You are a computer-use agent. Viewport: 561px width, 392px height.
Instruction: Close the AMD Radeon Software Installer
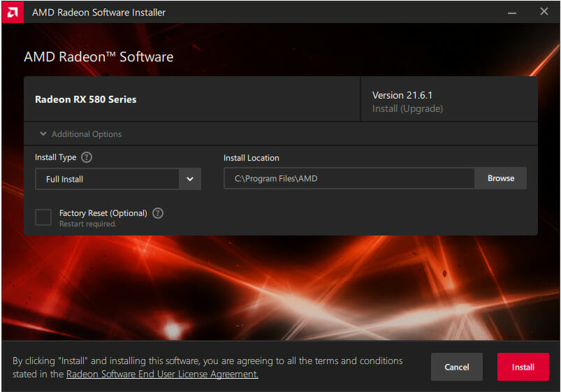point(544,12)
